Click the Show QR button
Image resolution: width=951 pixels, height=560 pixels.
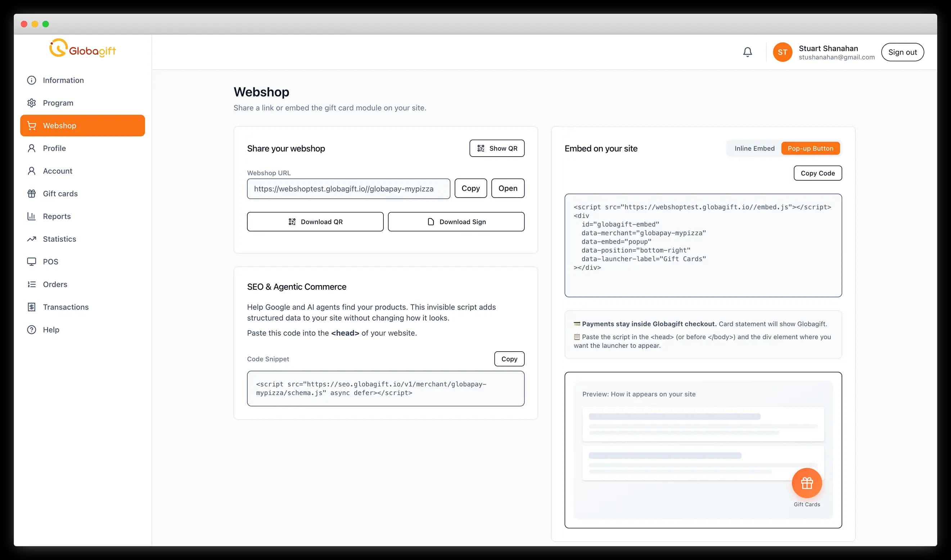click(497, 148)
